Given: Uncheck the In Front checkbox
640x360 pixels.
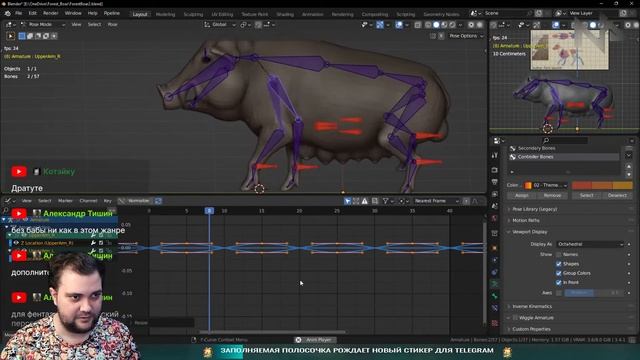Looking at the screenshot, I should point(559,282).
